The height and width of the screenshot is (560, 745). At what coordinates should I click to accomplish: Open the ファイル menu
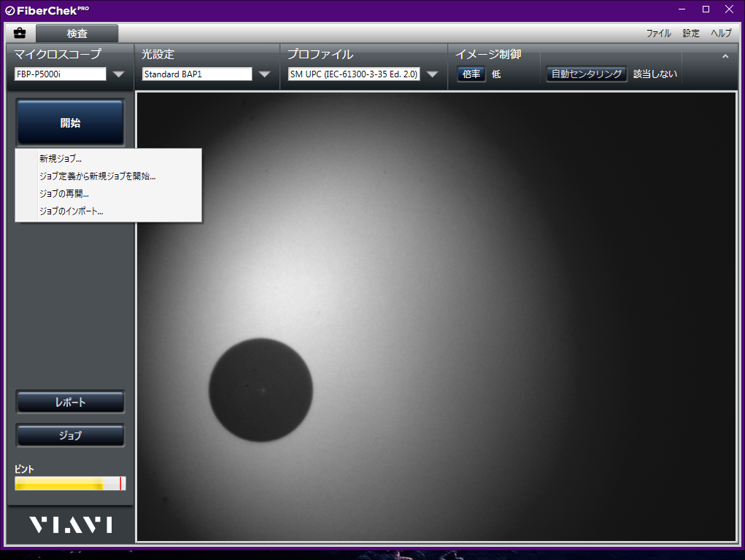click(x=658, y=34)
